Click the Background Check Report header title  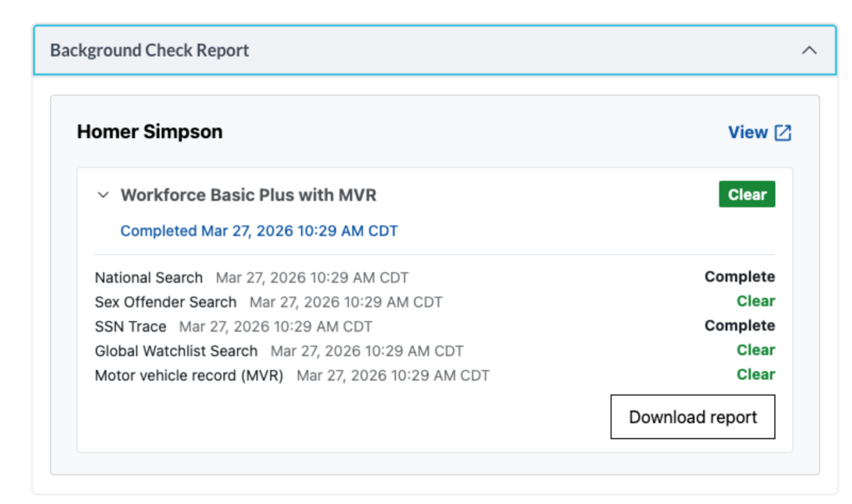149,50
